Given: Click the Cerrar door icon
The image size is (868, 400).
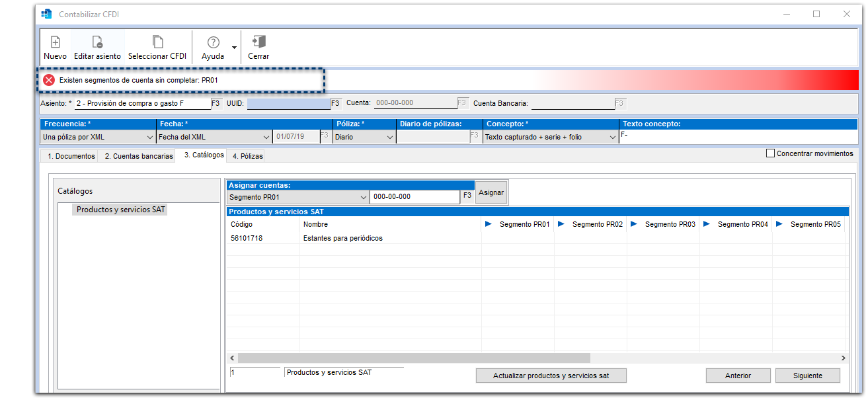Looking at the screenshot, I should (258, 42).
